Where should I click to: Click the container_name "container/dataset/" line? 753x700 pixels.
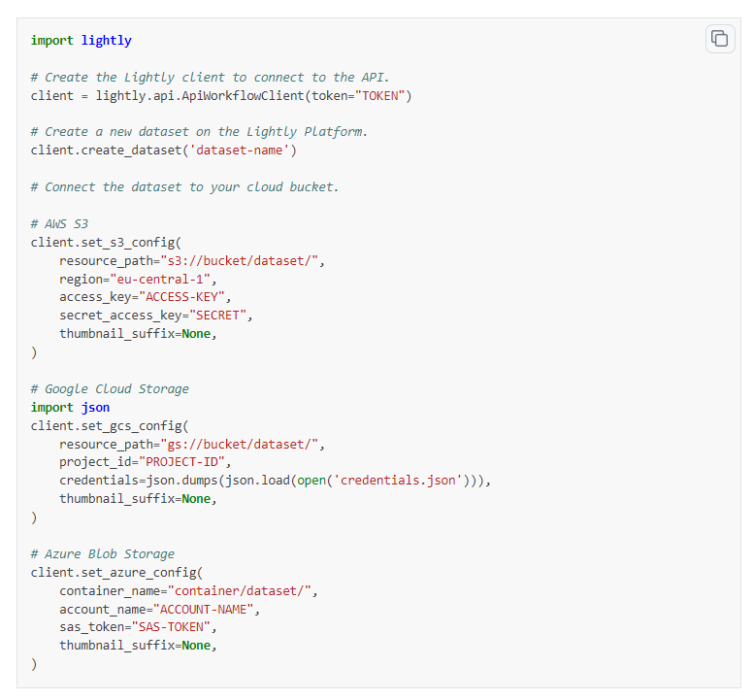[x=188, y=590]
